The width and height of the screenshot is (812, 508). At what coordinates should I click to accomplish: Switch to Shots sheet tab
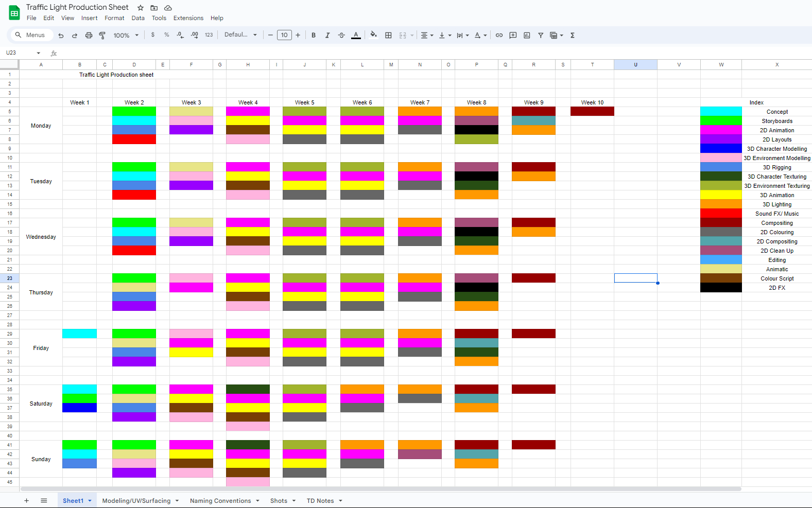[279, 501]
